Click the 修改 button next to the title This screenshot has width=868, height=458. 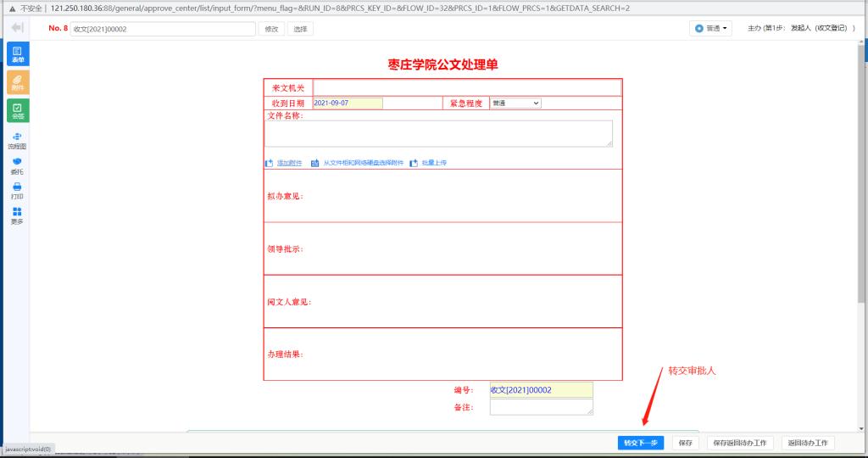click(x=271, y=29)
